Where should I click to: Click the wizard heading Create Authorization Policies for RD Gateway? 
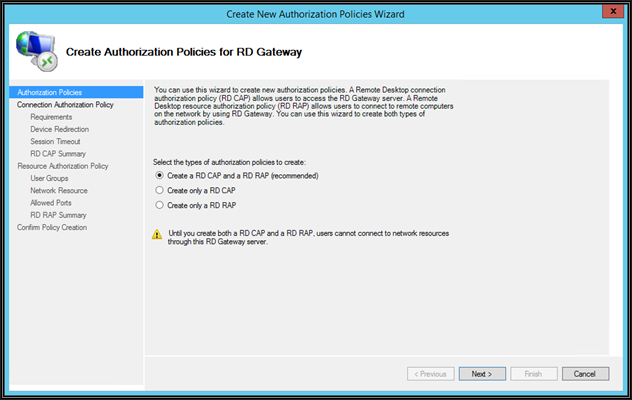(x=184, y=52)
